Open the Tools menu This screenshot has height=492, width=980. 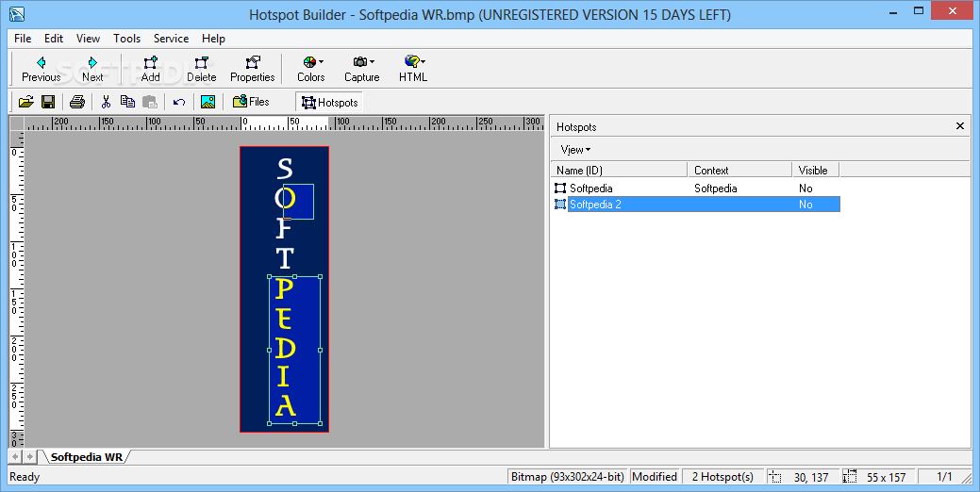pyautogui.click(x=127, y=38)
